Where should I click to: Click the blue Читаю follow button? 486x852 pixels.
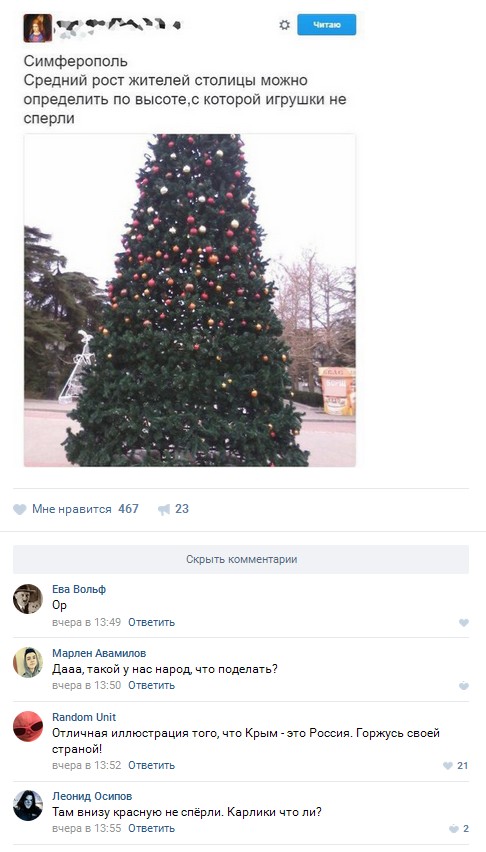[327, 24]
